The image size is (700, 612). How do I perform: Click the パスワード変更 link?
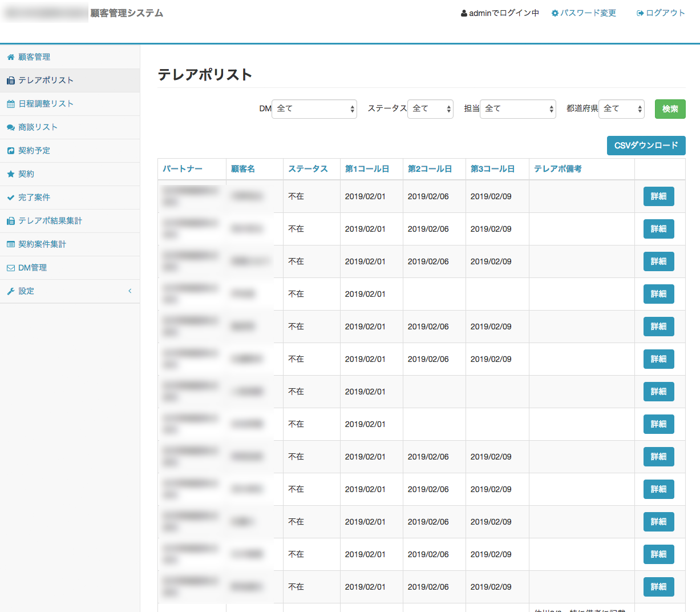coord(588,13)
